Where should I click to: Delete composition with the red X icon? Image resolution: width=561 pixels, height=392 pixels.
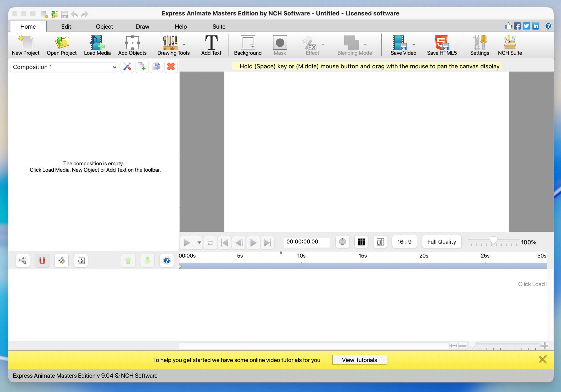click(171, 66)
